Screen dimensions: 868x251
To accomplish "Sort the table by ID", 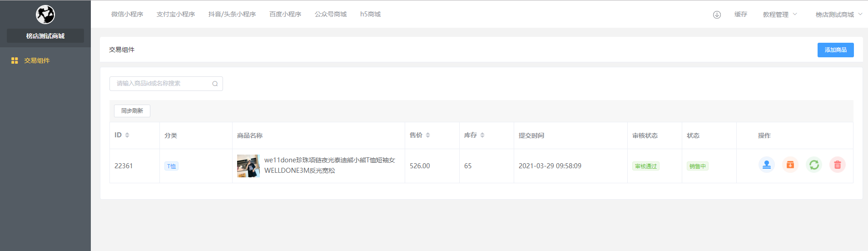I will [x=127, y=135].
